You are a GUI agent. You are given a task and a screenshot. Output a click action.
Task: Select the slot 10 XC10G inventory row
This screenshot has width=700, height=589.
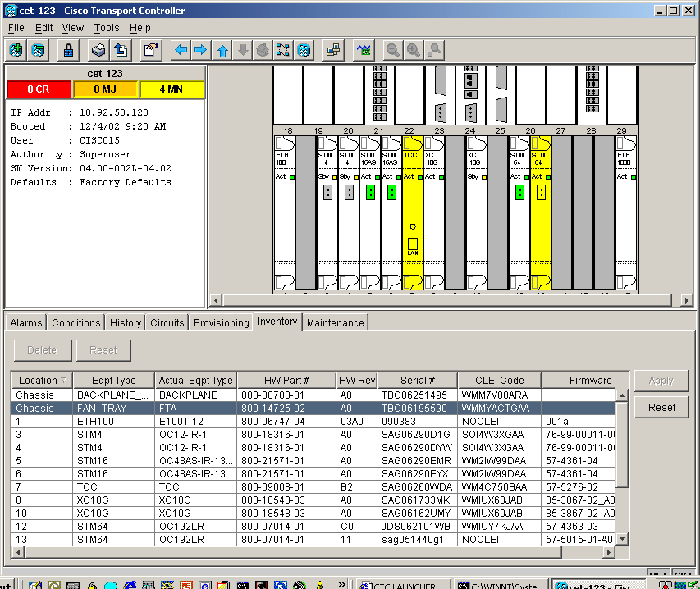click(313, 513)
